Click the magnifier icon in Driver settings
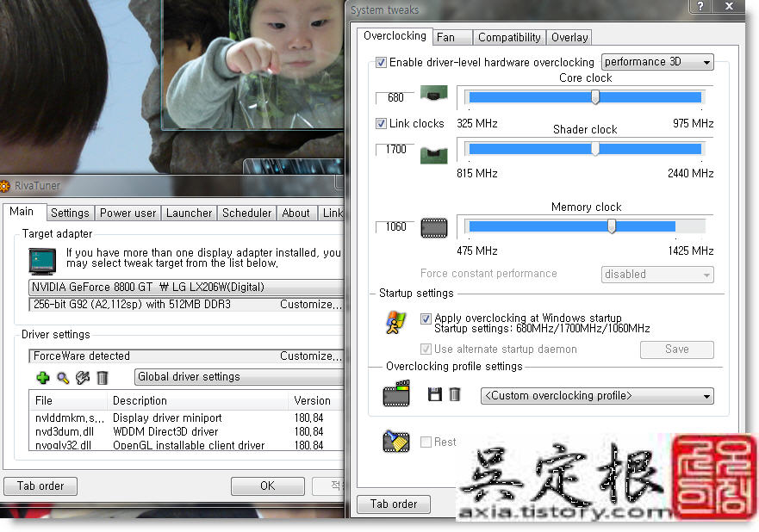759x532 pixels. 63,378
